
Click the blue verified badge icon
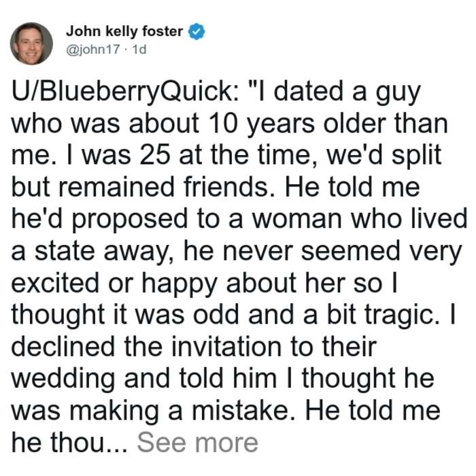(197, 31)
